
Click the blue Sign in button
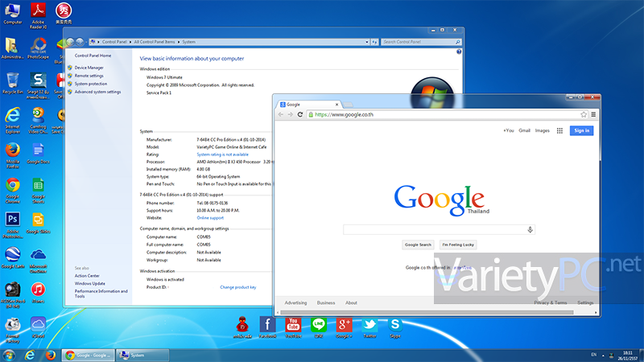(x=581, y=130)
